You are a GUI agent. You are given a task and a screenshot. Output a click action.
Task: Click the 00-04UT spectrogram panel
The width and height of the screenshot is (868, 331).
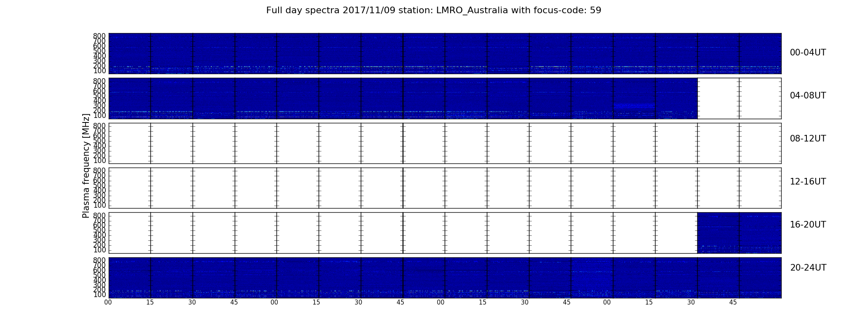445,53
